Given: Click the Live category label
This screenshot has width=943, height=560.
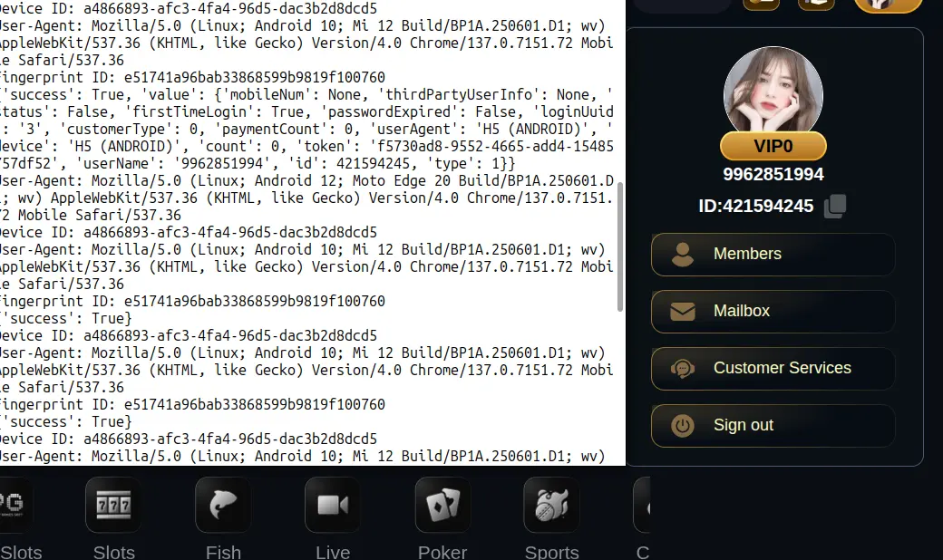Looking at the screenshot, I should click(x=333, y=552).
